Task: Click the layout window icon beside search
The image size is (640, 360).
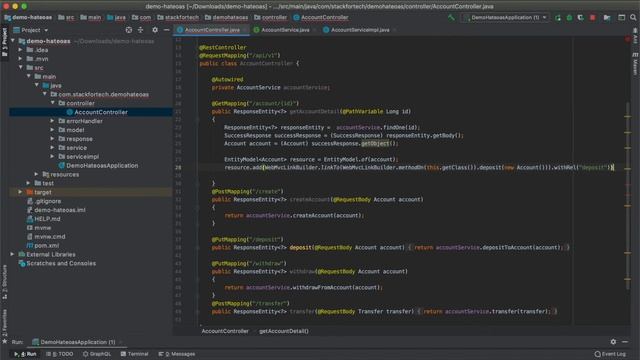Action: tap(621, 18)
